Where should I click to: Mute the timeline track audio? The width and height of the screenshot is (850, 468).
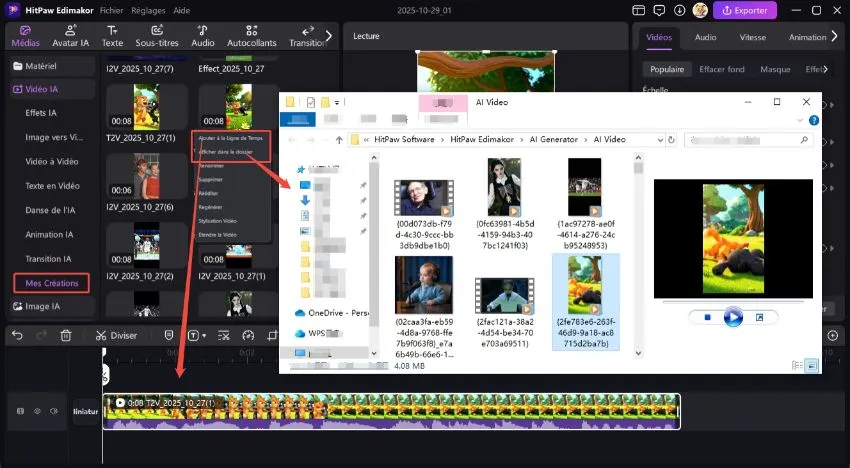[54, 411]
